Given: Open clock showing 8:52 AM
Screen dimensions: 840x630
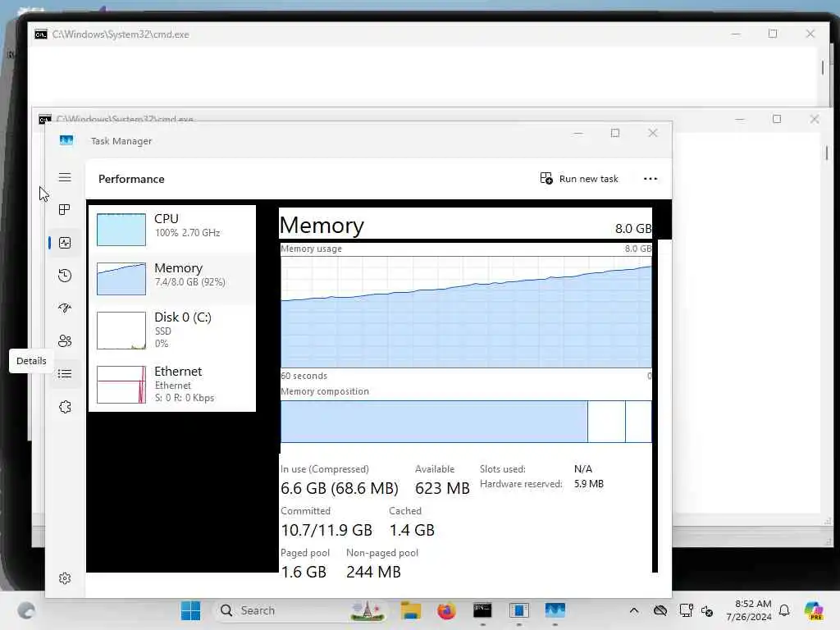Looking at the screenshot, I should 748,610.
